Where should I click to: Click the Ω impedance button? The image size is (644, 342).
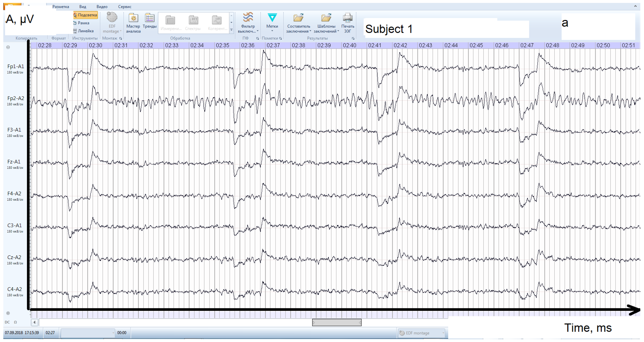coord(15,322)
